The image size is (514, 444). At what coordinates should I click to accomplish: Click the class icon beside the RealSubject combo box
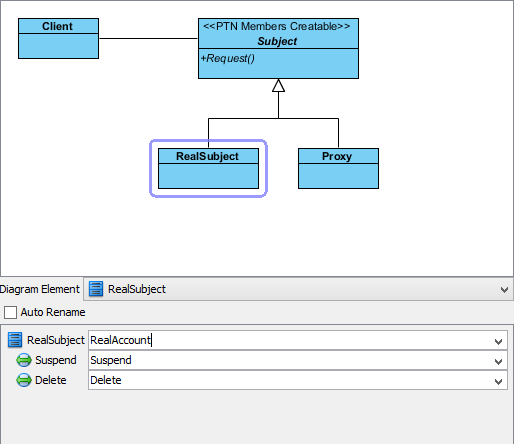(96, 289)
